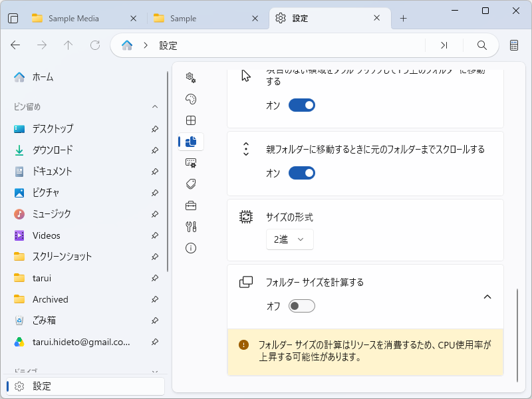Click the sidebar vertical scrollbar
This screenshot has width=532, height=399.
point(168,172)
